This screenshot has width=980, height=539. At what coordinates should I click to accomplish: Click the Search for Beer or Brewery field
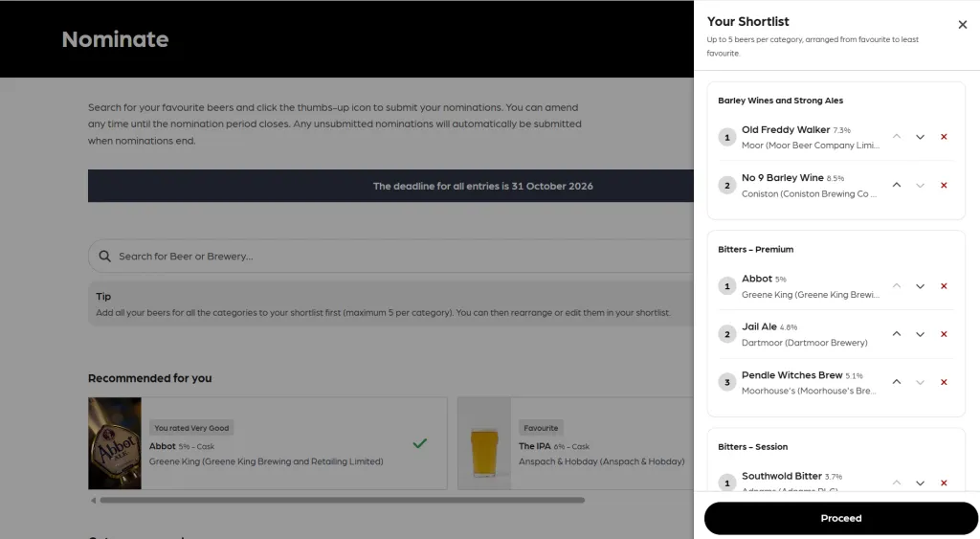[390, 256]
